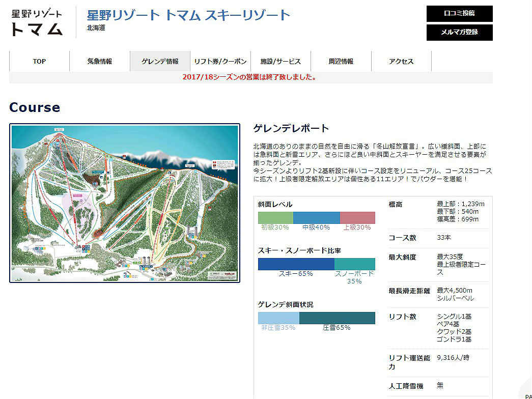Viewport: 532px width, 399px height.
Task: Open the 星野リゾート トマム スキーリゾート title link
Action: (x=189, y=15)
